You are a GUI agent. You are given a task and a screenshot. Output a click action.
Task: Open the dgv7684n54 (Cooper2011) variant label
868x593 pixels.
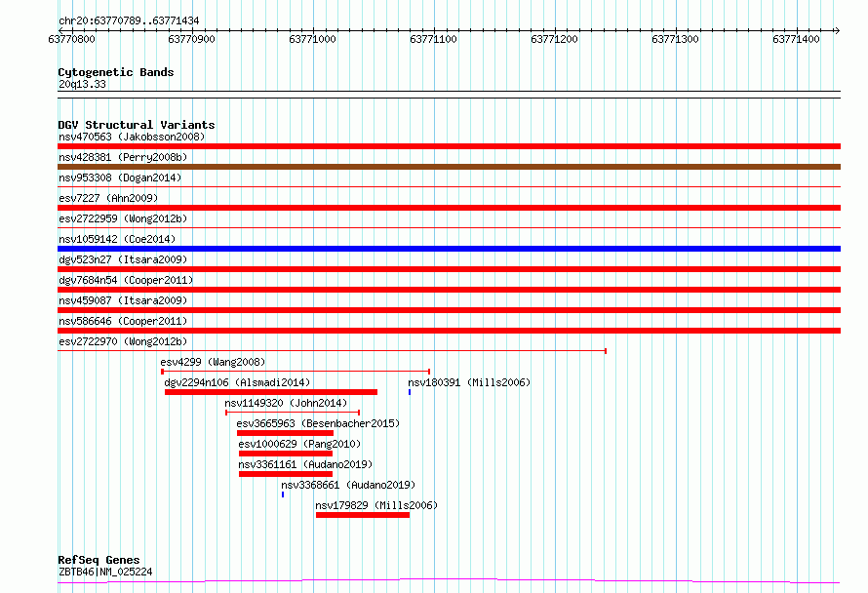(126, 280)
